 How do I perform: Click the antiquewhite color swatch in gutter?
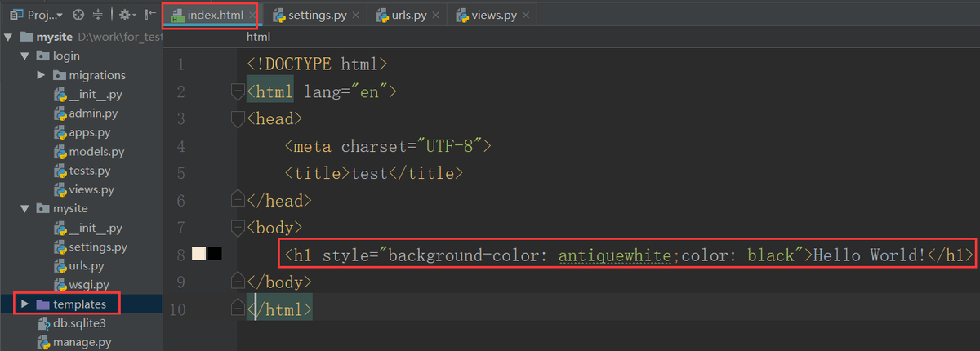(198, 254)
